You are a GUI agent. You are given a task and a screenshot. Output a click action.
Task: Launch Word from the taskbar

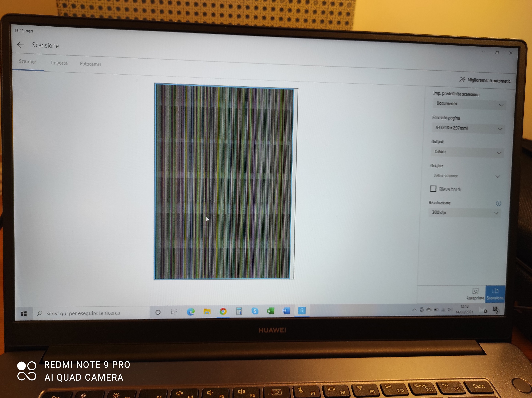point(286,311)
